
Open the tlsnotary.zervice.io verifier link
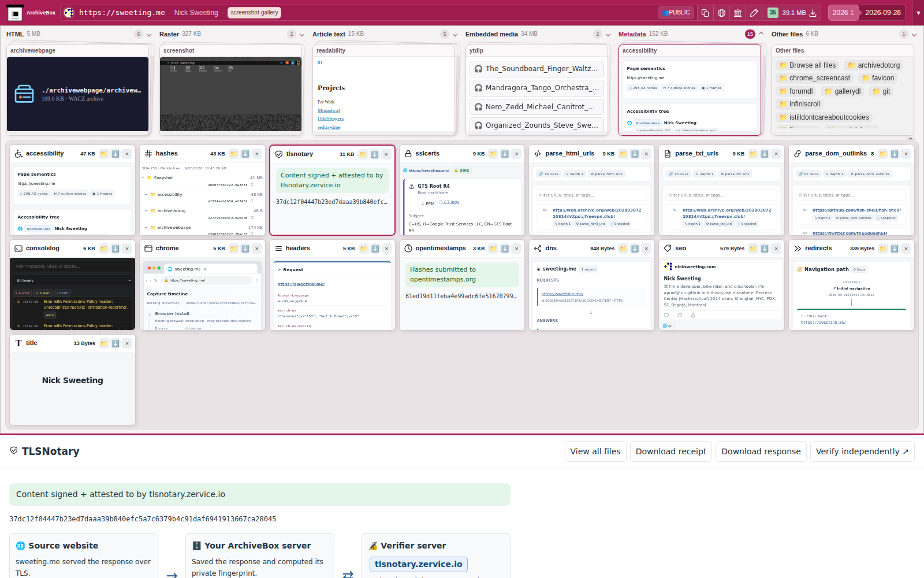(419, 564)
